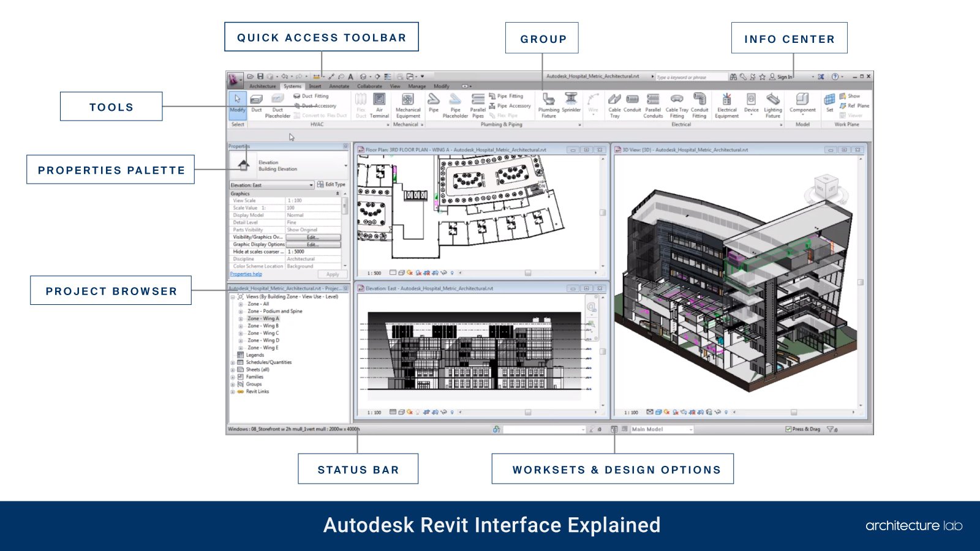Select the Ref Plane tool
Screen dimensions: 980x551
854,106
